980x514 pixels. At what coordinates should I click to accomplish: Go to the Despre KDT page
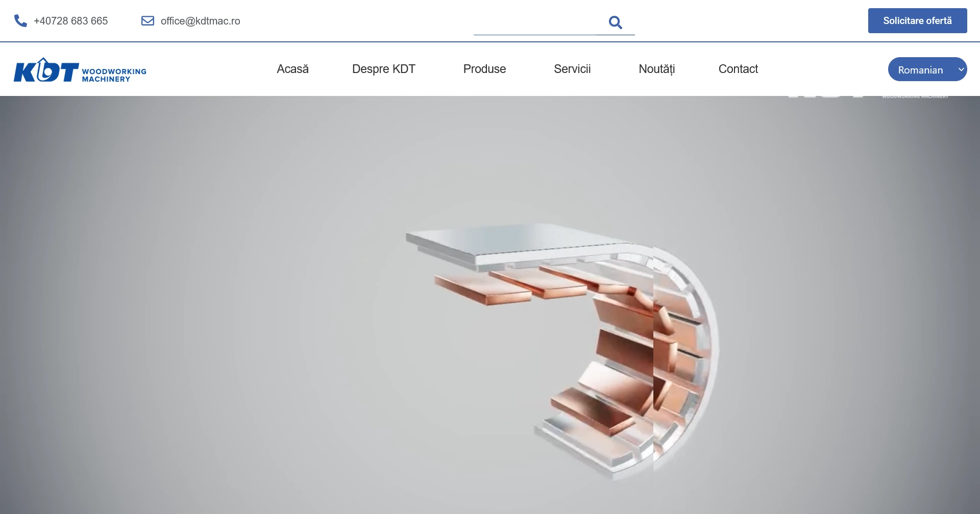coord(383,69)
